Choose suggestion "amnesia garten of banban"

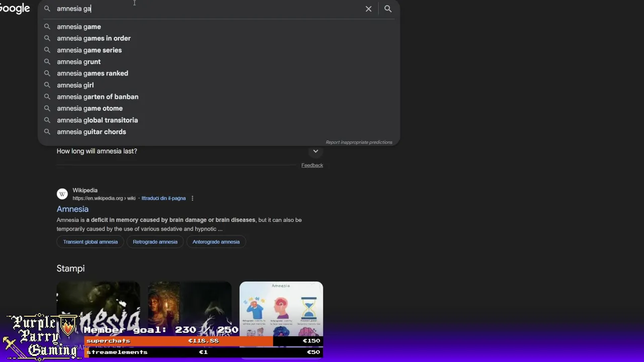219,97
